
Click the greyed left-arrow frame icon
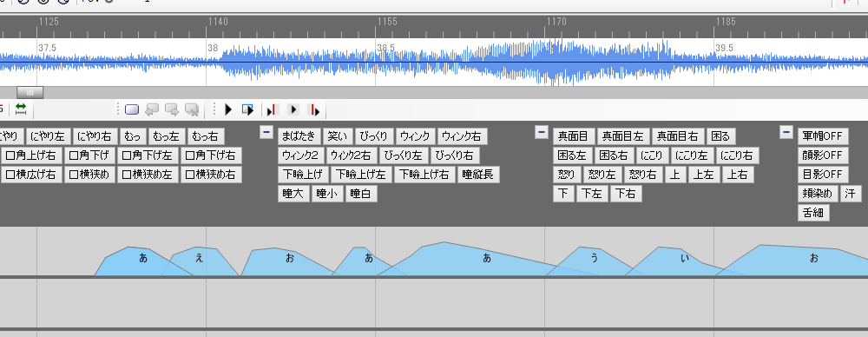(152, 109)
